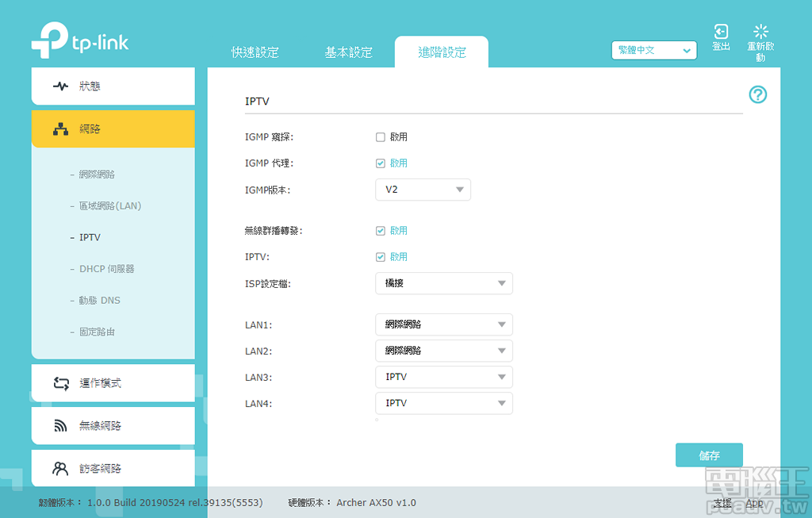This screenshot has height=518, width=812.
Task: Switch to the 基本設定 tab
Action: [x=349, y=52]
